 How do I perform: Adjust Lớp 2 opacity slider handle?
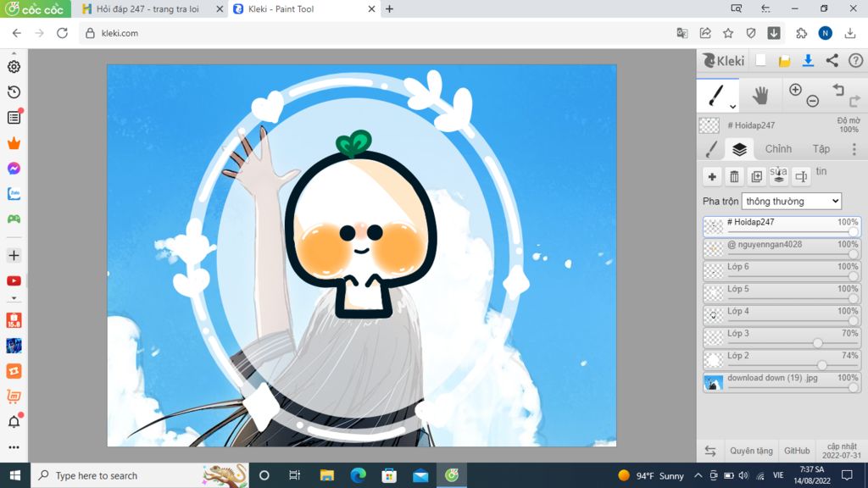[822, 365]
